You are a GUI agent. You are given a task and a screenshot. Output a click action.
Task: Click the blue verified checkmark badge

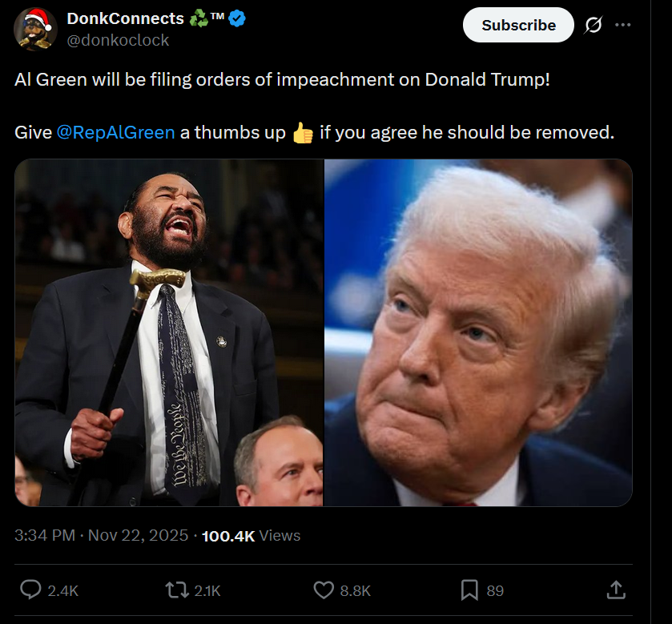click(x=237, y=18)
